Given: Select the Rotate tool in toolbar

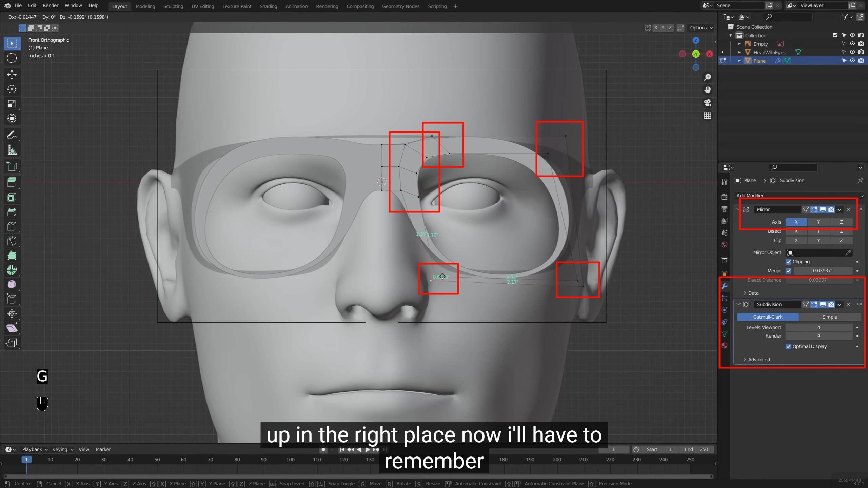Looking at the screenshot, I should tap(12, 89).
